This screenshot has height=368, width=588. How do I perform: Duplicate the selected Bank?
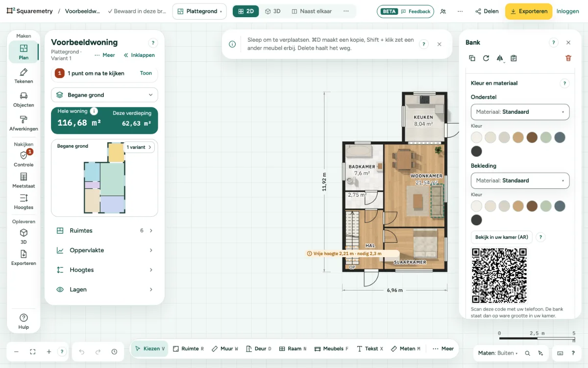(x=472, y=58)
